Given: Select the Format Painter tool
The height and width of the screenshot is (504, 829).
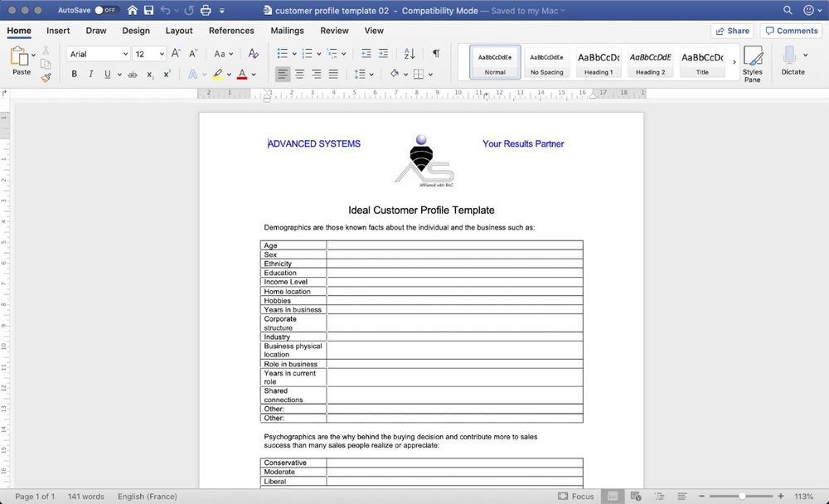Looking at the screenshot, I should pyautogui.click(x=46, y=77).
